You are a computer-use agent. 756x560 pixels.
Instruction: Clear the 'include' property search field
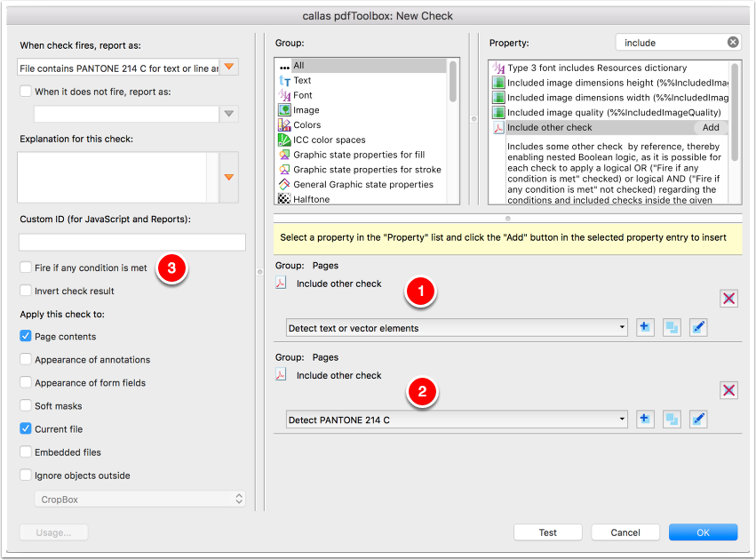point(733,43)
